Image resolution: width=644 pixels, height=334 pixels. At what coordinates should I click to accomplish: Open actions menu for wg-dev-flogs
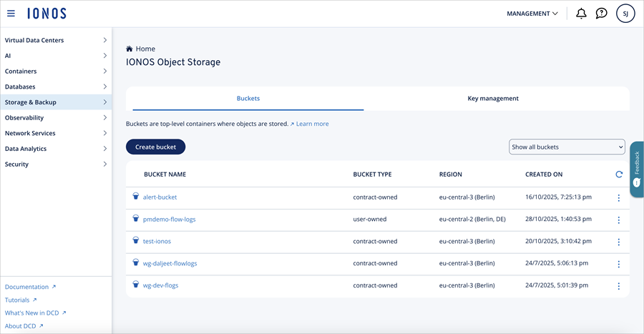(x=618, y=286)
